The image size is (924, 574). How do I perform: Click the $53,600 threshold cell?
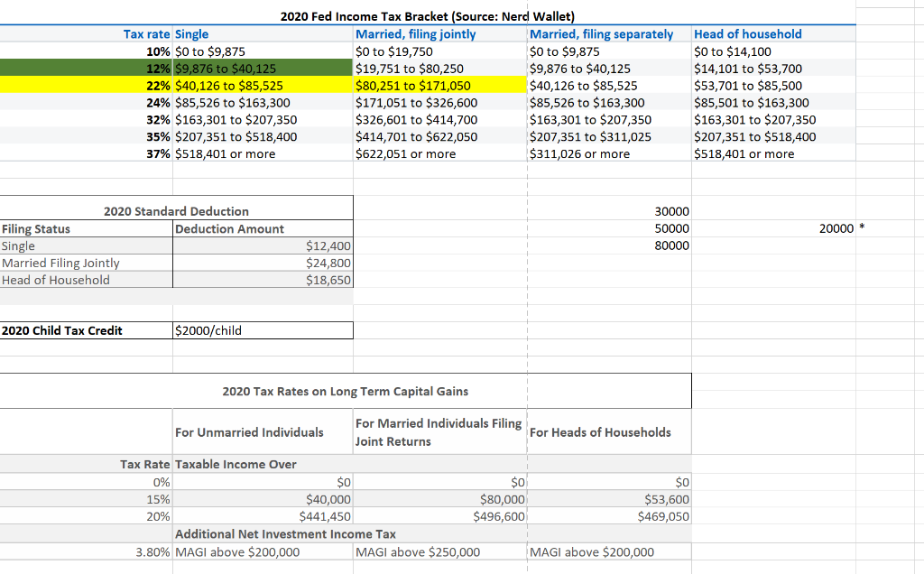coord(609,500)
